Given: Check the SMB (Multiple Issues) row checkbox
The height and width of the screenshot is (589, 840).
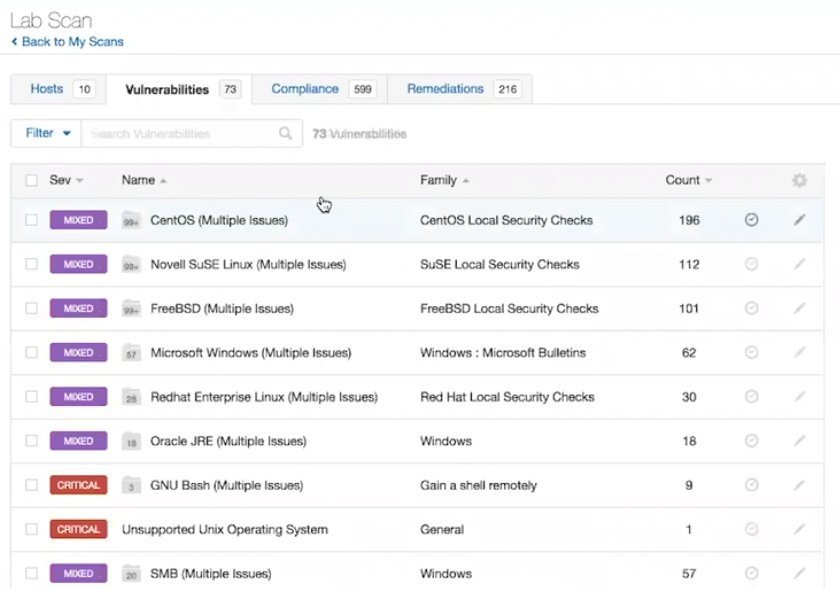Looking at the screenshot, I should point(32,573).
